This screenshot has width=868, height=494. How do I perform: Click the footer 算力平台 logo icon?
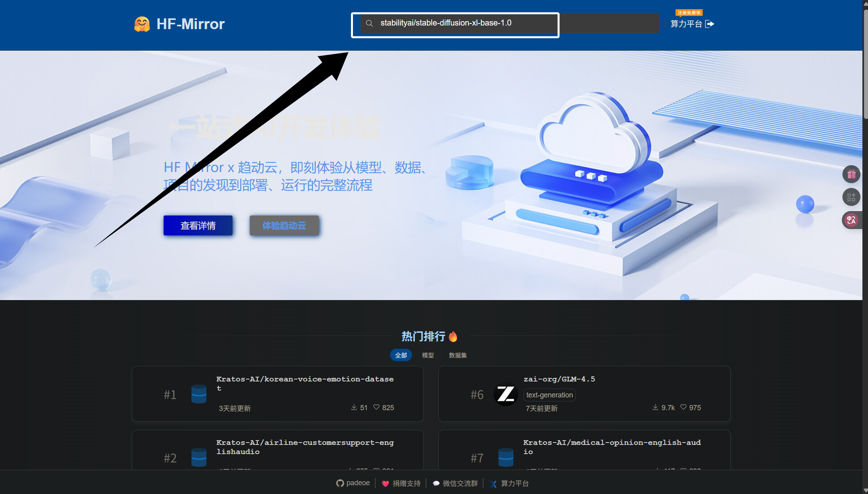(493, 484)
